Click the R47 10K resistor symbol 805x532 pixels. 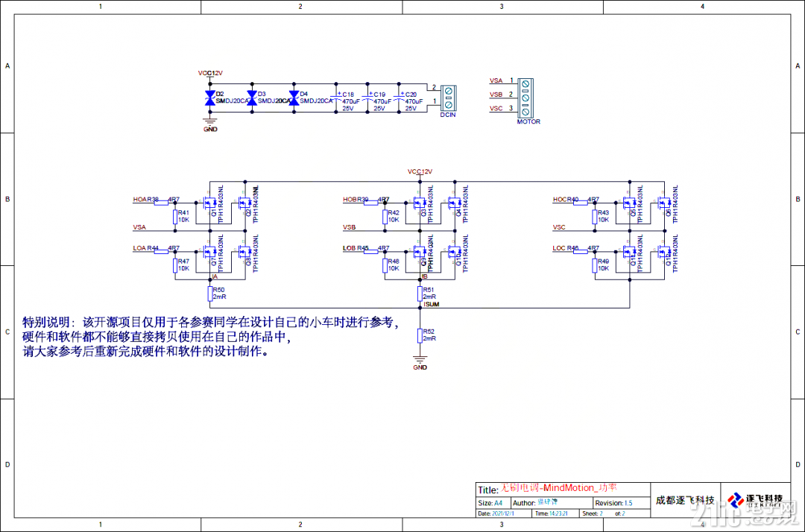pyautogui.click(x=175, y=265)
